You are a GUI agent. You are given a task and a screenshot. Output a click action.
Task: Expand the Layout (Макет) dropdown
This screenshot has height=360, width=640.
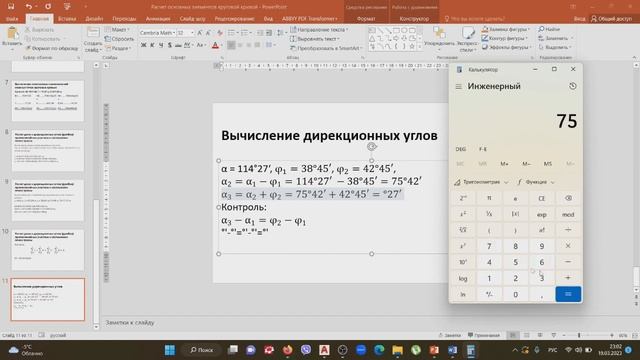(117, 29)
